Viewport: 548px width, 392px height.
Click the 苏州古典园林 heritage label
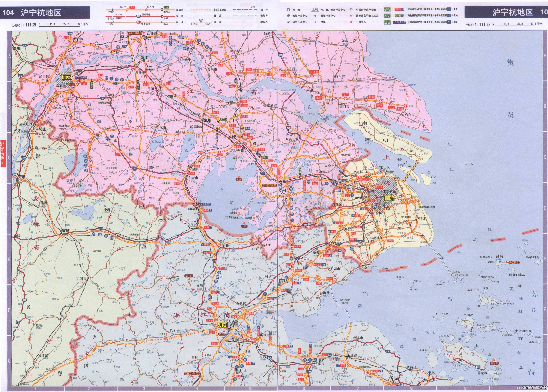tap(269, 185)
